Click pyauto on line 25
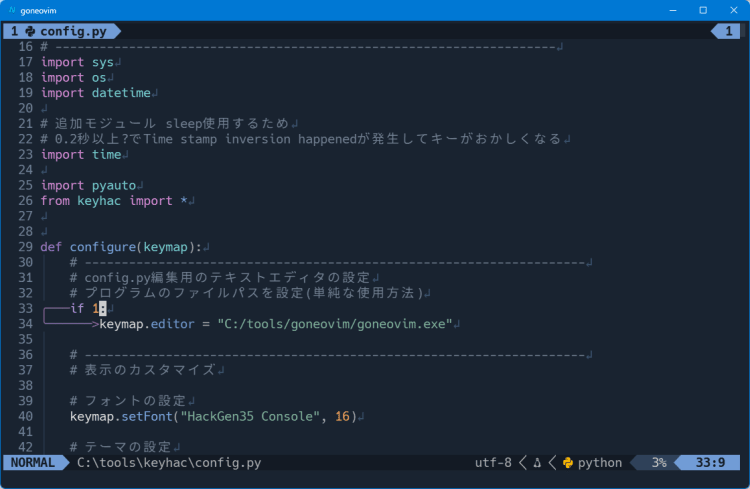 114,185
